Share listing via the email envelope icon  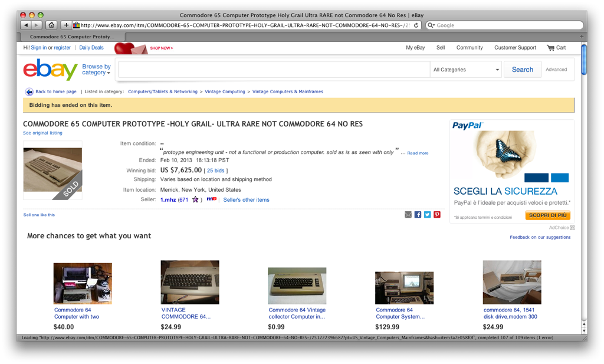coord(408,215)
